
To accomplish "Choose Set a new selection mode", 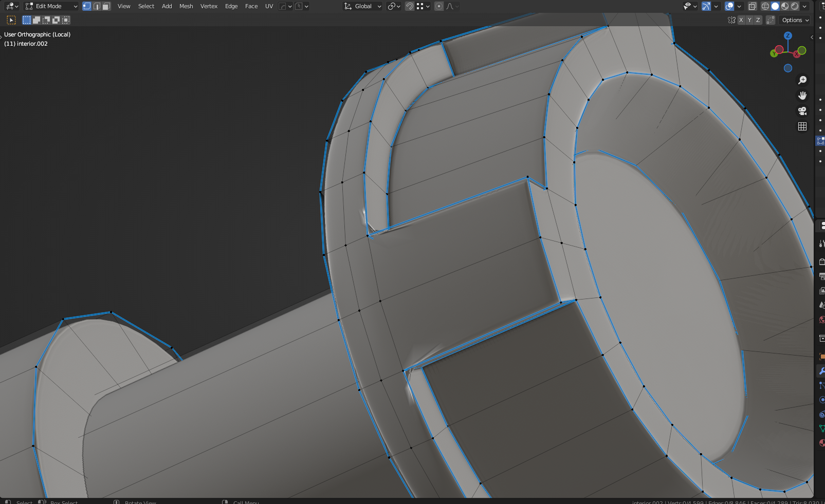I will pyautogui.click(x=27, y=20).
